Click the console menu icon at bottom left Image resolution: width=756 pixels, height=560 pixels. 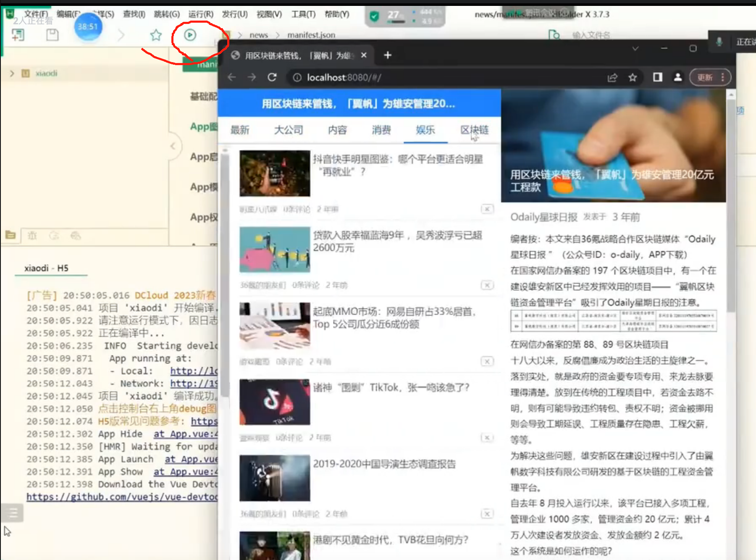click(x=13, y=513)
